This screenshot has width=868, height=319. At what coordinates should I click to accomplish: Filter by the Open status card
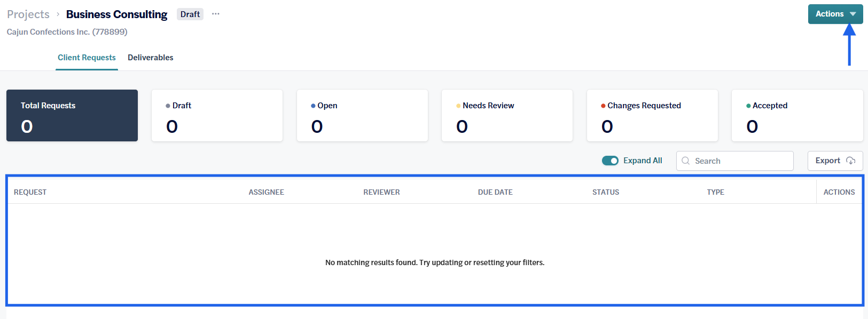362,115
